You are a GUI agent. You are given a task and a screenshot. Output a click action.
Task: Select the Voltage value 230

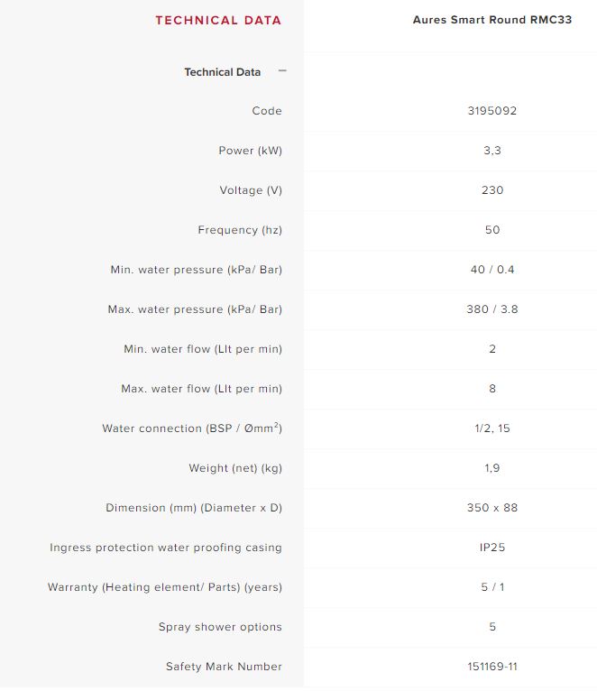[491, 190]
